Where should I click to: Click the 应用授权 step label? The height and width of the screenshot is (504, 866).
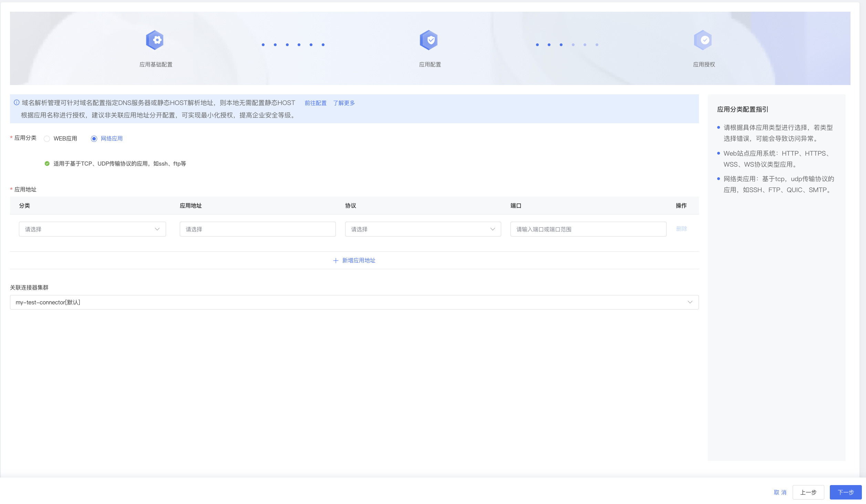[704, 64]
